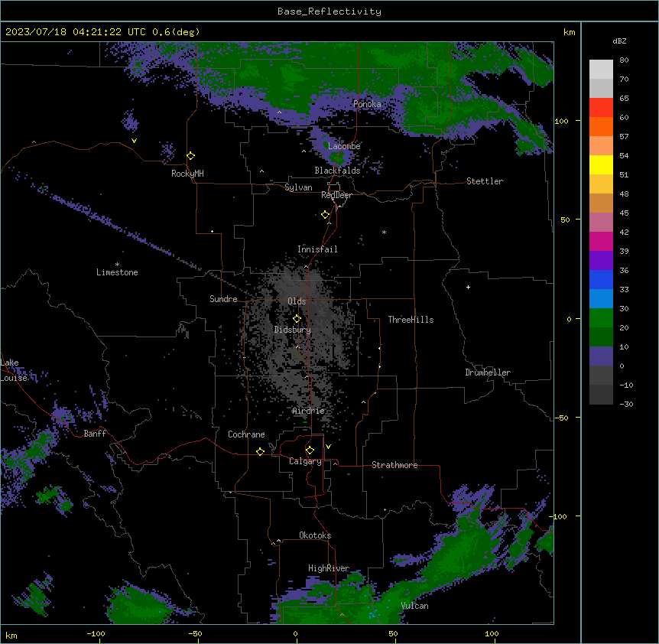Click the Base_Reflectivity title text
The height and width of the screenshot is (644, 659).
(329, 11)
